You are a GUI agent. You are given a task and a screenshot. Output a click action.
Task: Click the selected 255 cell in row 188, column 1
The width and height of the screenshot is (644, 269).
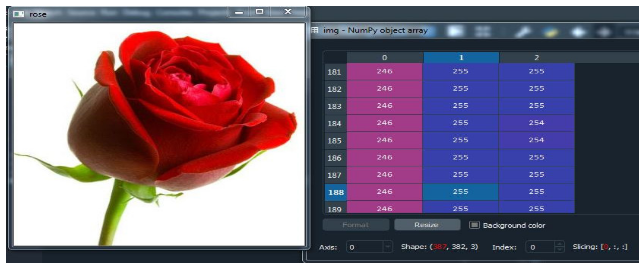point(461,192)
